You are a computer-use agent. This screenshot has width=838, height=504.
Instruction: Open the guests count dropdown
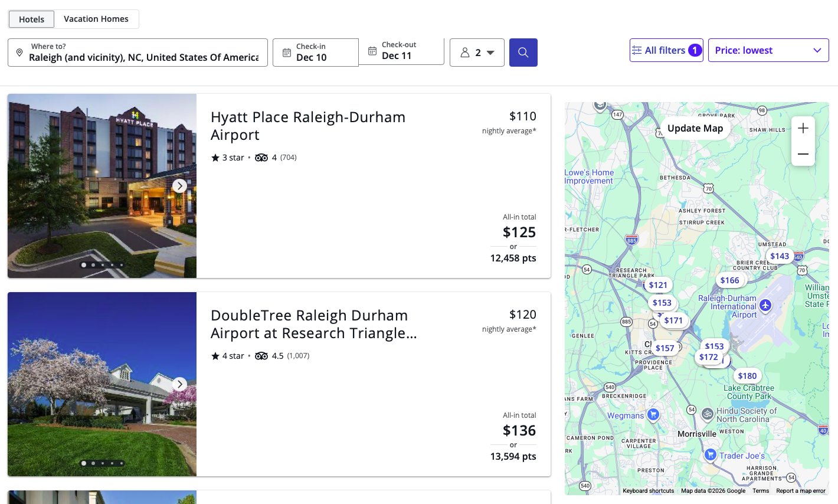[x=477, y=53]
